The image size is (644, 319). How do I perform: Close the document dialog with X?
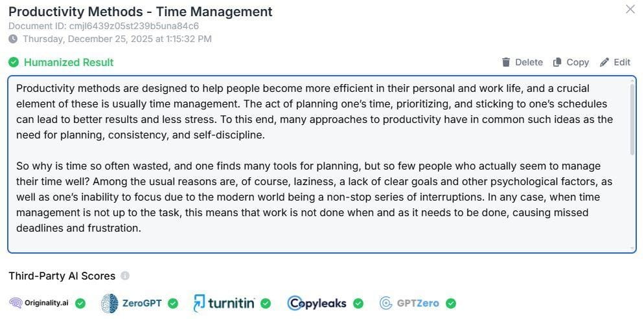630,10
